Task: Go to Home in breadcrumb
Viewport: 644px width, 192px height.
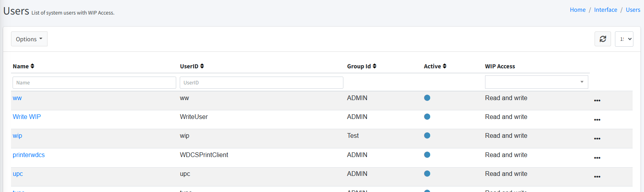Action: point(577,10)
